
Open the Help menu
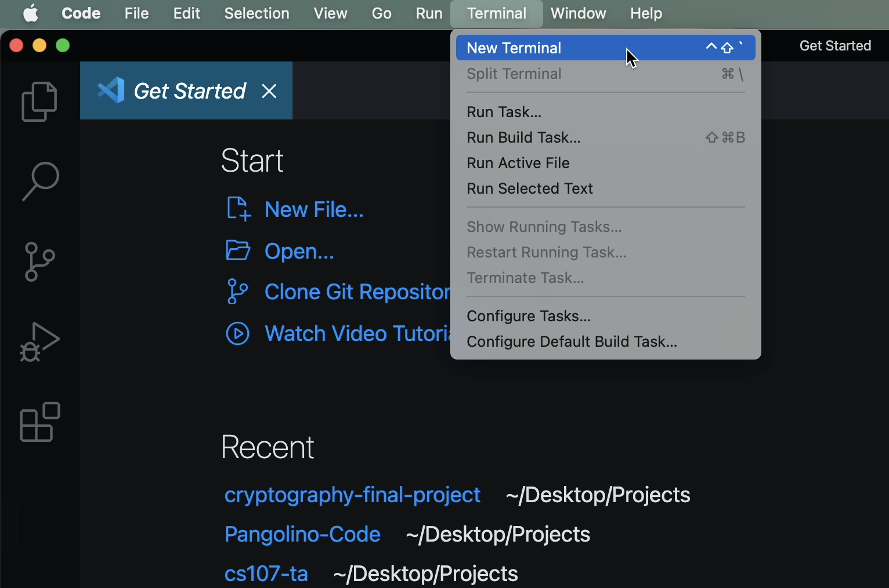[x=646, y=13]
